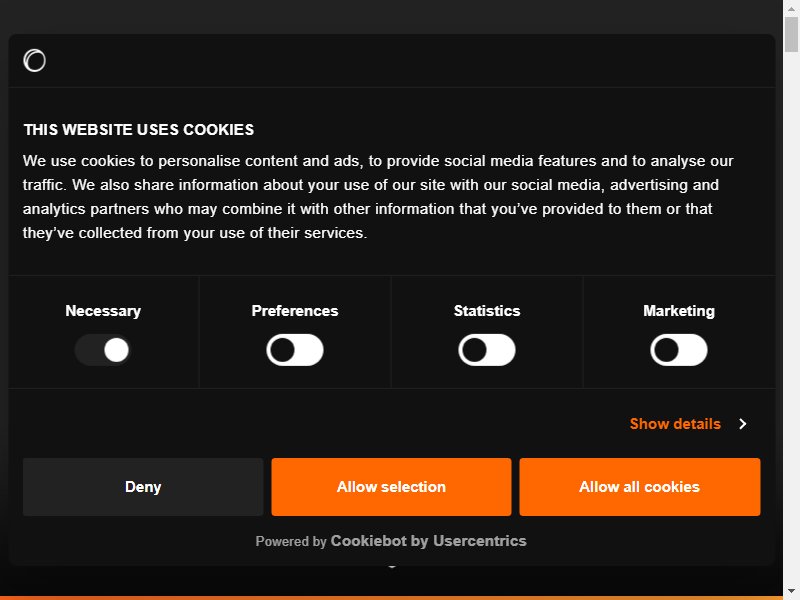This screenshot has width=800, height=600.
Task: Turn on the Marketing cookies switch
Action: point(679,350)
